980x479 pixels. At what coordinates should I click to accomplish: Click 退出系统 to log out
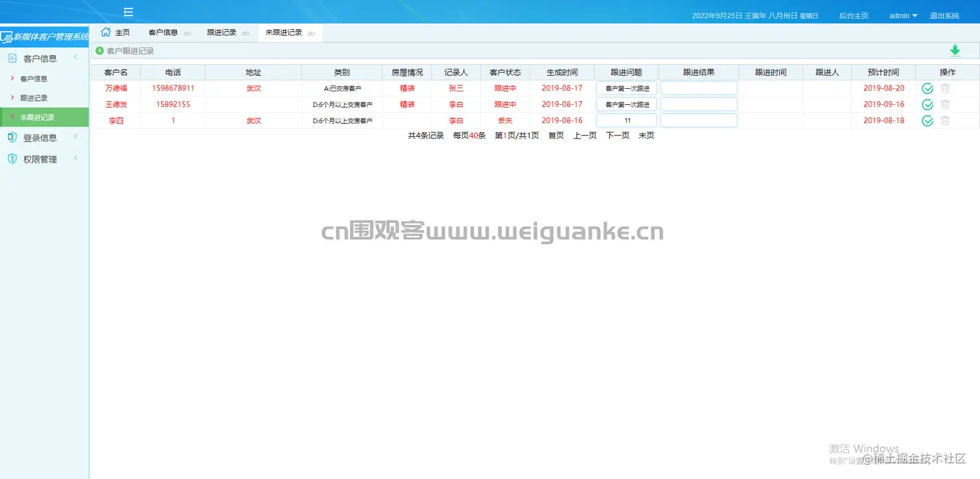point(944,16)
